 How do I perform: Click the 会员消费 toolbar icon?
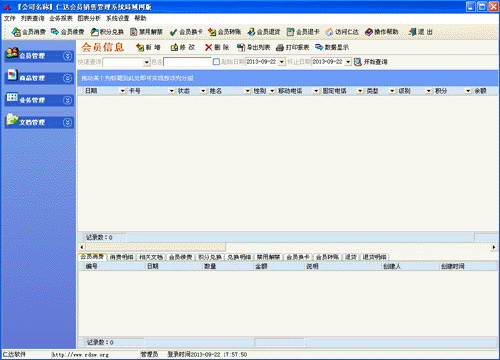coord(16,32)
